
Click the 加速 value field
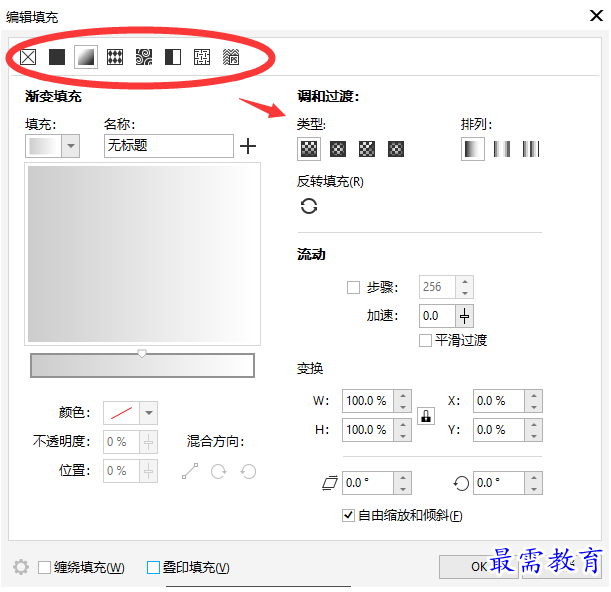coord(437,316)
